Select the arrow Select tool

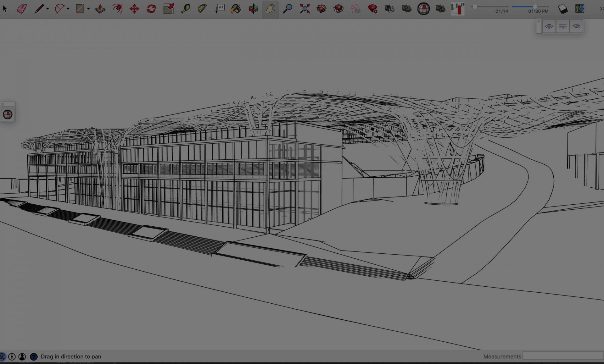pos(5,8)
